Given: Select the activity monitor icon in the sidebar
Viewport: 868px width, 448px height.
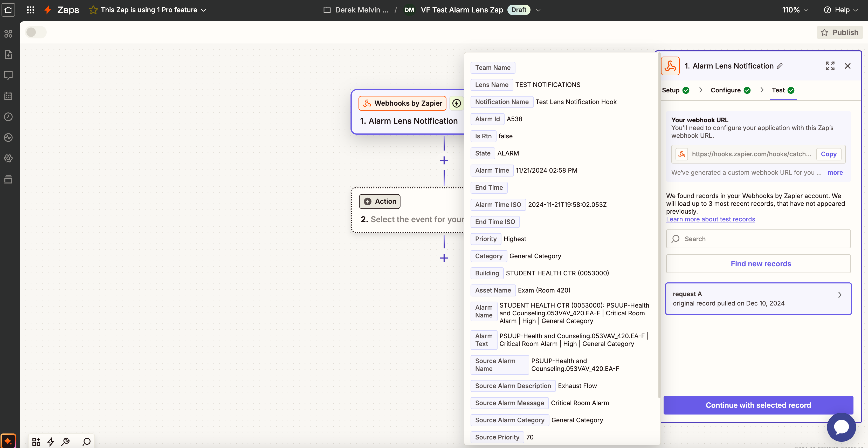Looking at the screenshot, I should click(x=8, y=138).
